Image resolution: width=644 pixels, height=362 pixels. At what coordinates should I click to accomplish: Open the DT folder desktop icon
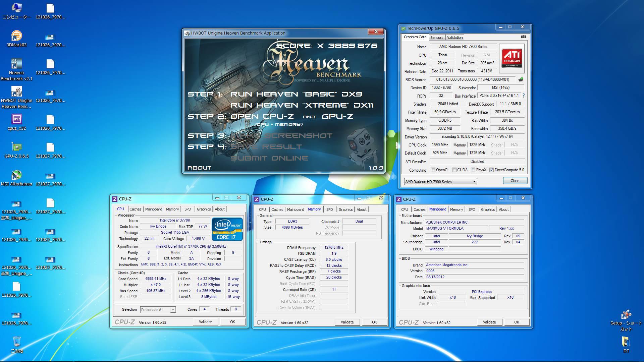[x=626, y=345]
